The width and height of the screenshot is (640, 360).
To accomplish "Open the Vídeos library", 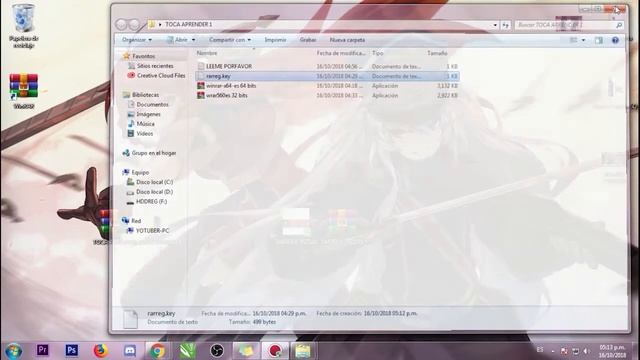I will [144, 133].
